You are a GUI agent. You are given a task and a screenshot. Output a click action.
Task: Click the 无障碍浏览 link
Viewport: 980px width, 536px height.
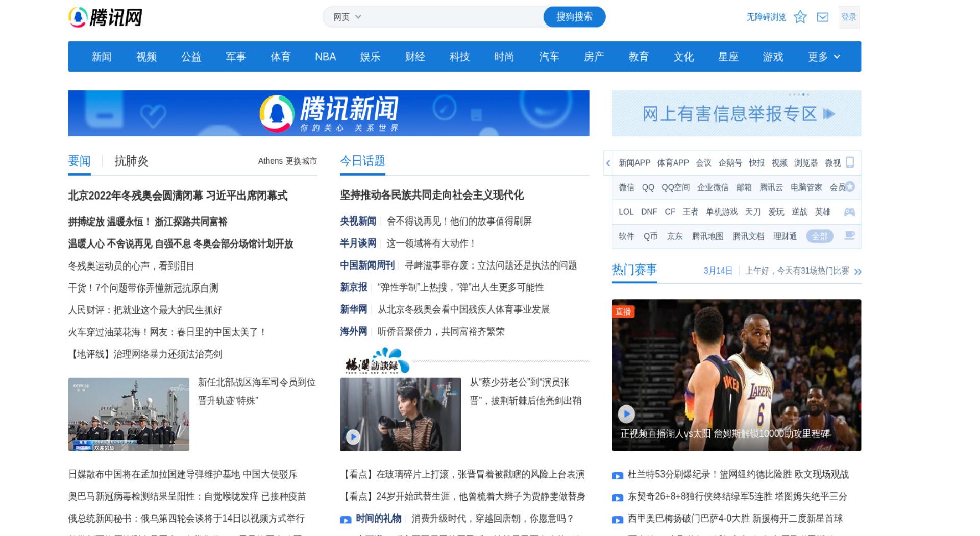(766, 17)
